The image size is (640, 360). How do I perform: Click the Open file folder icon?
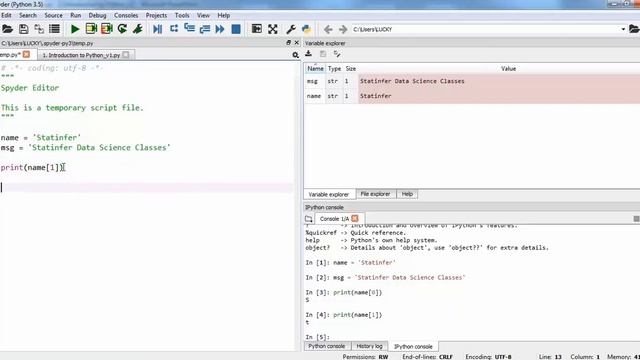(7, 29)
